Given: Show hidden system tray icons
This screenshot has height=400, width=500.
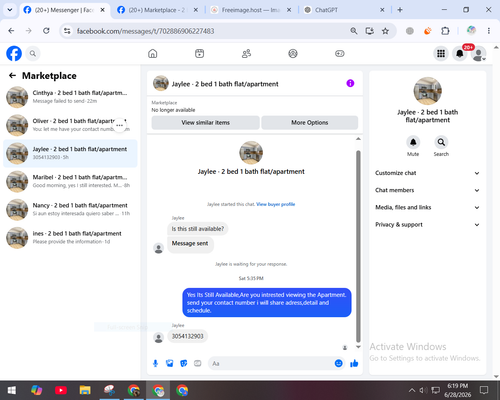Looking at the screenshot, I should tap(412, 390).
